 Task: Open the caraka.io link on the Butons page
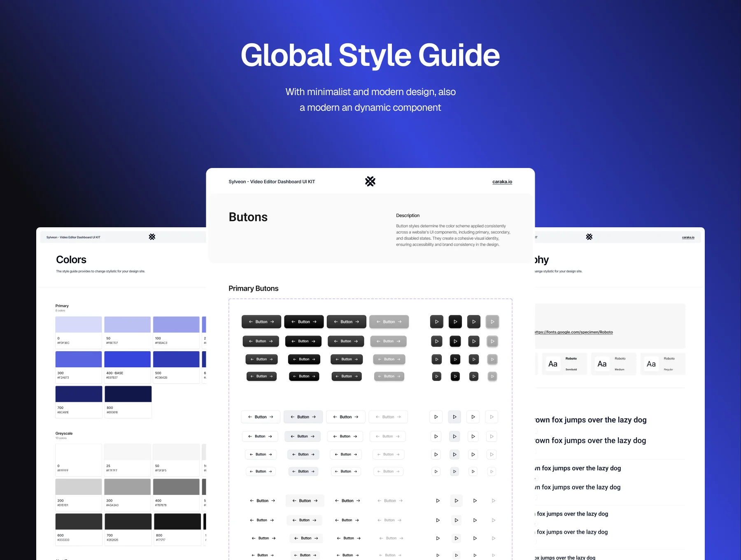click(x=502, y=182)
